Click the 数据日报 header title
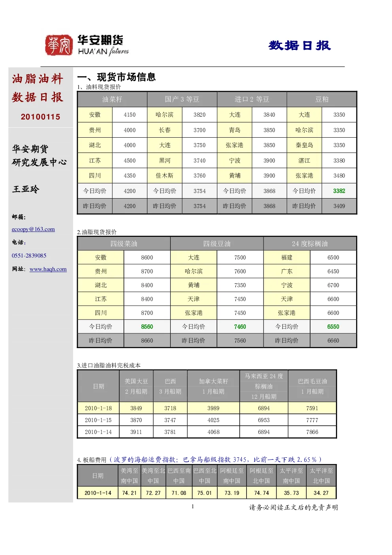The image size is (392, 555). coord(300,45)
